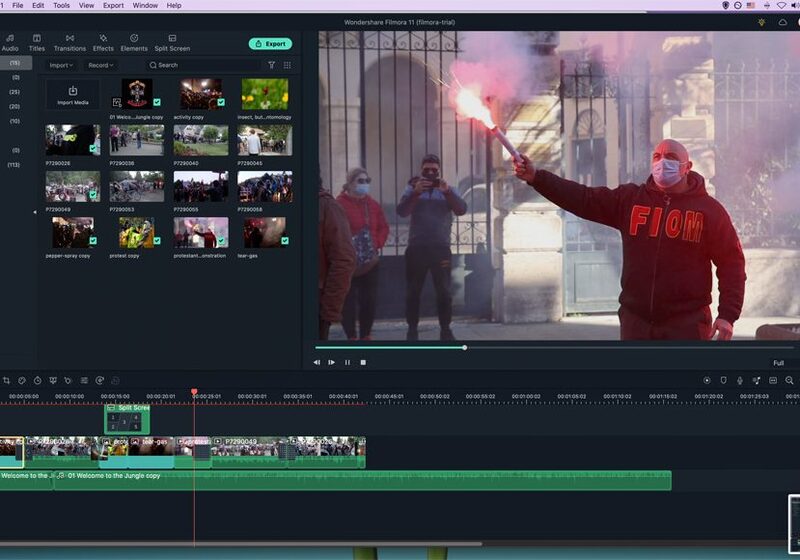Click the preview progress slider handle
Image resolution: width=800 pixels, height=560 pixels.
point(464,347)
